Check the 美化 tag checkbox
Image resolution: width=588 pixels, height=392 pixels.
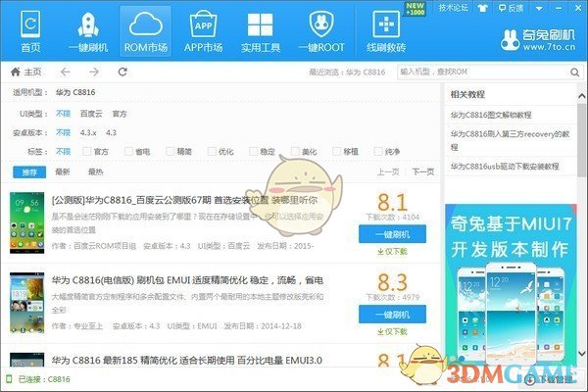click(295, 151)
